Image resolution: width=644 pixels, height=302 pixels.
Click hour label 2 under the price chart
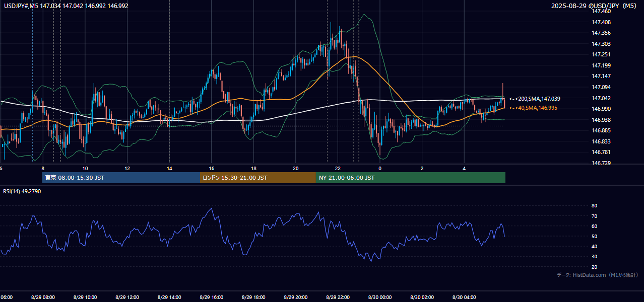tap(422, 168)
